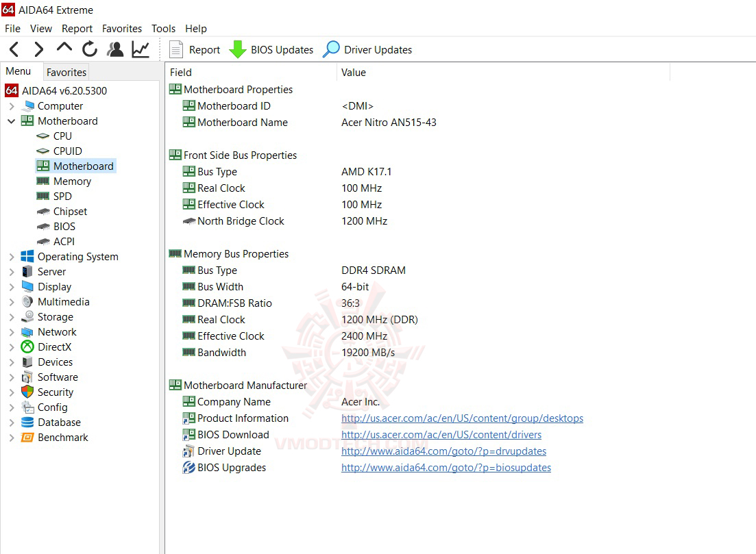
Task: Open the line graph icon in the toolbar
Action: [x=141, y=49]
